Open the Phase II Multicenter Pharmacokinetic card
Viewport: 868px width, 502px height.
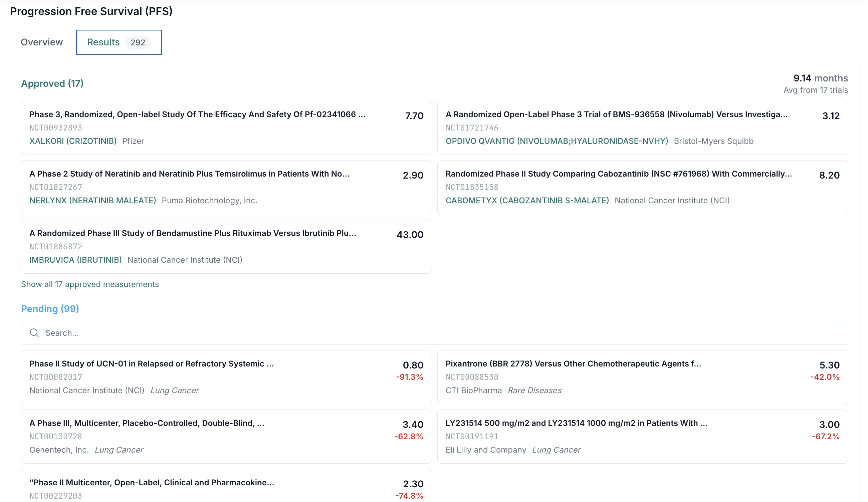coord(226,485)
